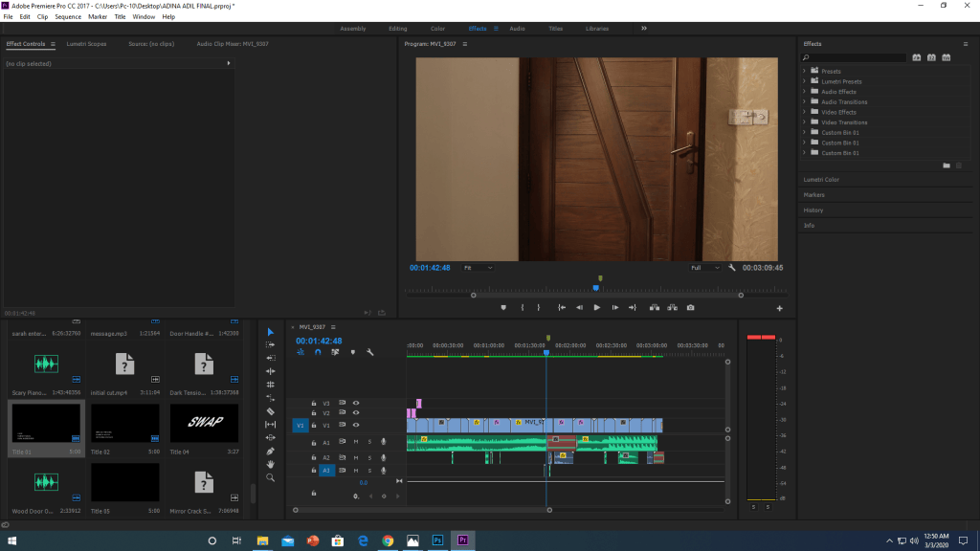Select the SWAP Title 04 thumbnail
Viewport: 980px width, 551px height.
click(204, 423)
